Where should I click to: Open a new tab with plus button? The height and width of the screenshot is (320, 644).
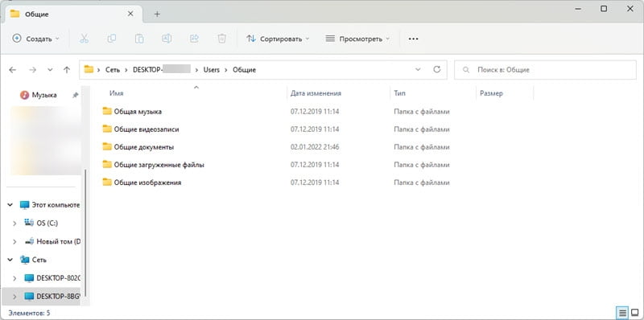click(x=157, y=14)
